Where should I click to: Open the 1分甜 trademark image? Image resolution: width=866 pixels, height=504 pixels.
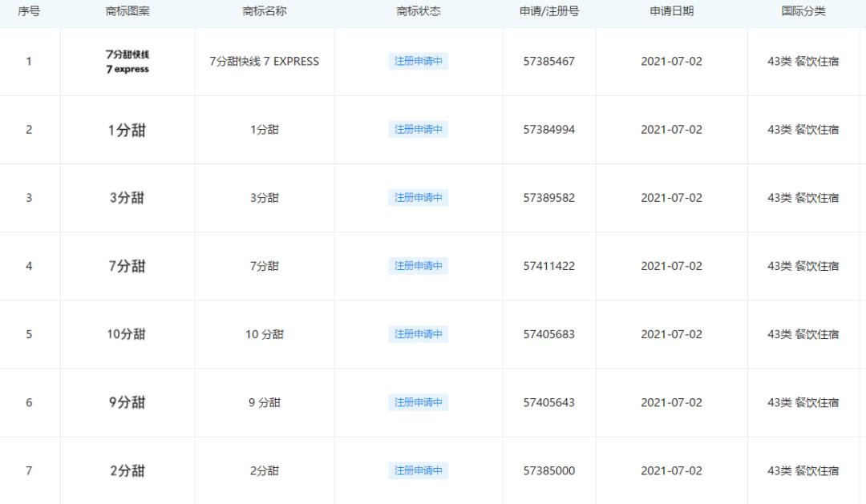coord(127,130)
